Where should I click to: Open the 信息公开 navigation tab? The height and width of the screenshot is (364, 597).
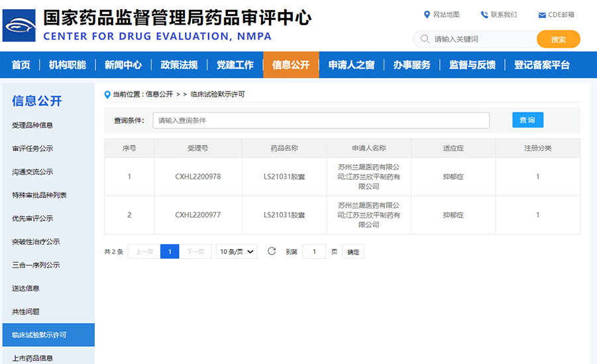291,65
